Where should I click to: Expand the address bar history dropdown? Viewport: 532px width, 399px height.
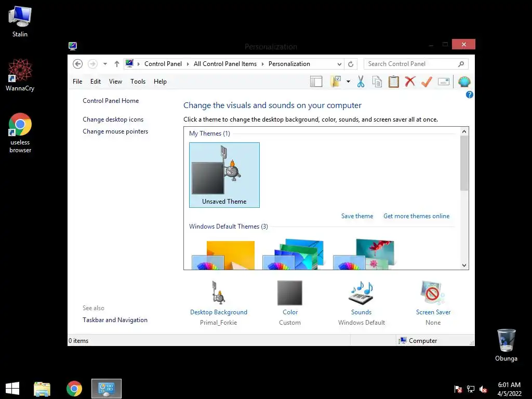point(339,64)
